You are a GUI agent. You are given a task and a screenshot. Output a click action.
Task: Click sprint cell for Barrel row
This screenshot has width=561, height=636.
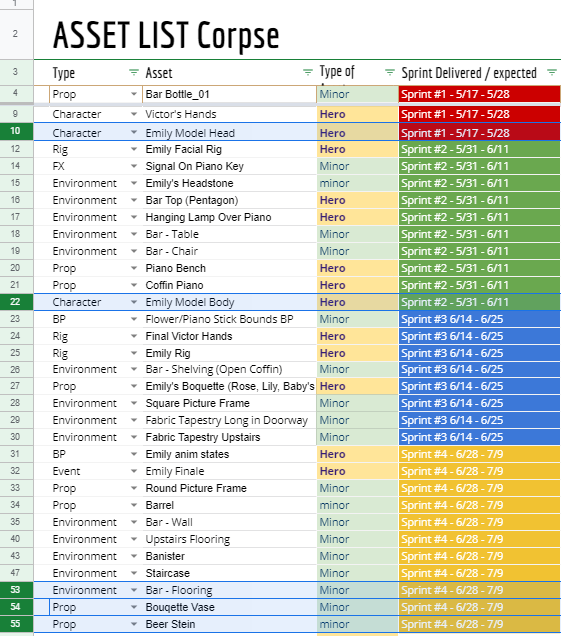click(x=480, y=505)
